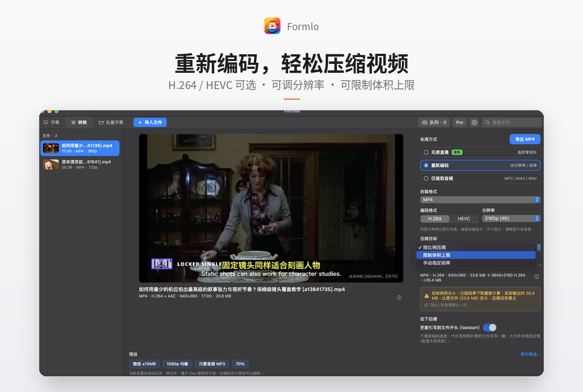Apply the 1080p 均衡 preset

pos(177,364)
